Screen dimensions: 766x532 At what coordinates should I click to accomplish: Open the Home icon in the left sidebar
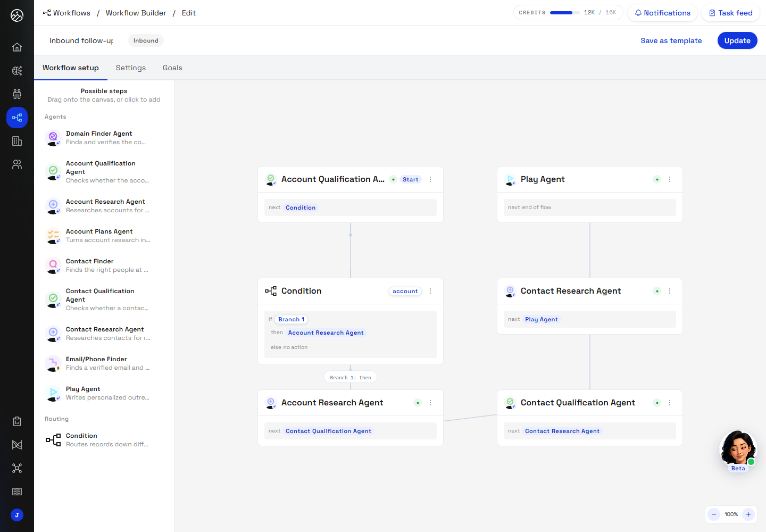(x=17, y=47)
